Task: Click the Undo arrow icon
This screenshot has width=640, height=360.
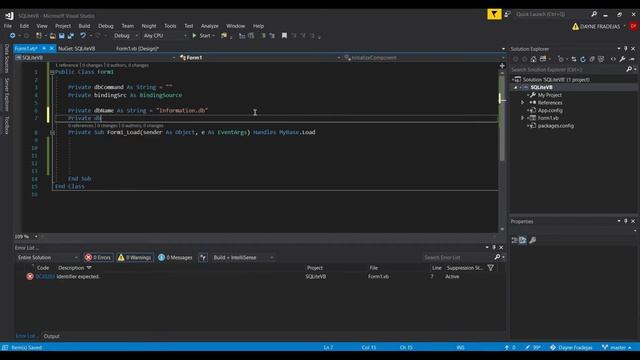Action: tap(83, 36)
